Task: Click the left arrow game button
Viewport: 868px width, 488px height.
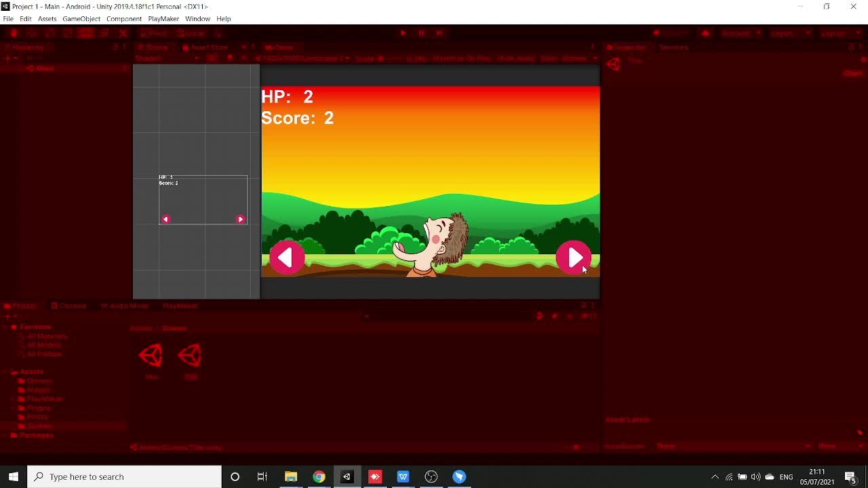Action: (287, 258)
